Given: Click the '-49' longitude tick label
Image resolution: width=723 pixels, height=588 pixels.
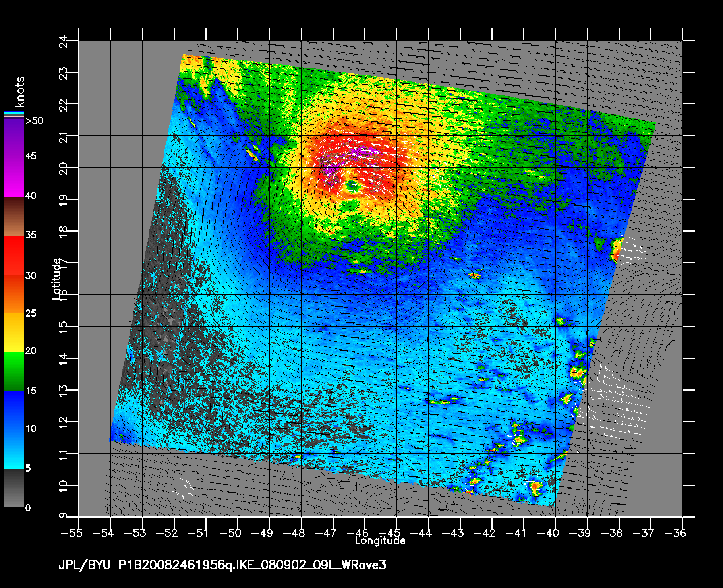Looking at the screenshot, I should [262, 533].
